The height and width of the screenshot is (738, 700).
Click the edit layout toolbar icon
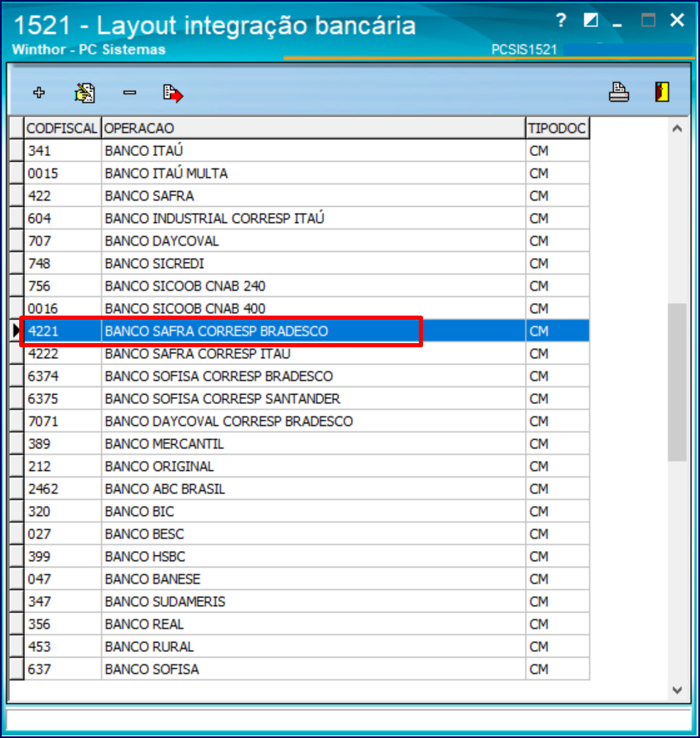pos(84,93)
